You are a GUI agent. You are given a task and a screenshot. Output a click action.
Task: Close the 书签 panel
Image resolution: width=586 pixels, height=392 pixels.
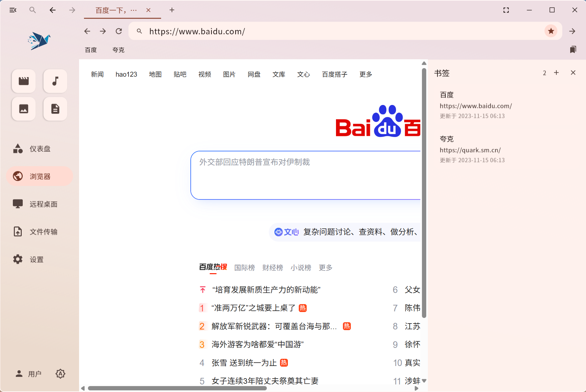click(573, 73)
